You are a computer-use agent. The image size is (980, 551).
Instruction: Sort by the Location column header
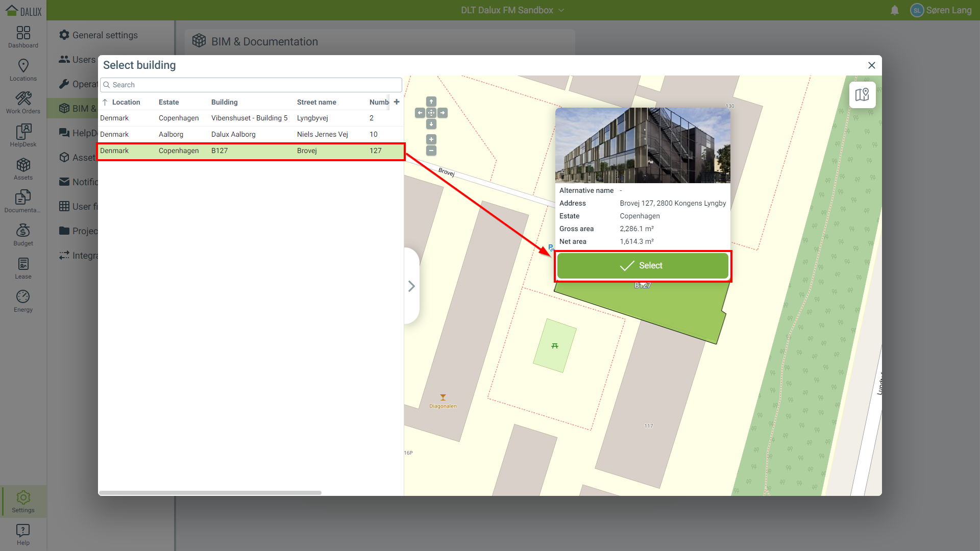tap(126, 102)
